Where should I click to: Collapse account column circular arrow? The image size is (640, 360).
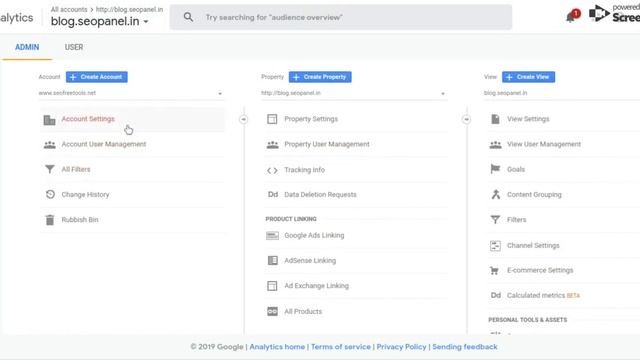click(x=243, y=119)
